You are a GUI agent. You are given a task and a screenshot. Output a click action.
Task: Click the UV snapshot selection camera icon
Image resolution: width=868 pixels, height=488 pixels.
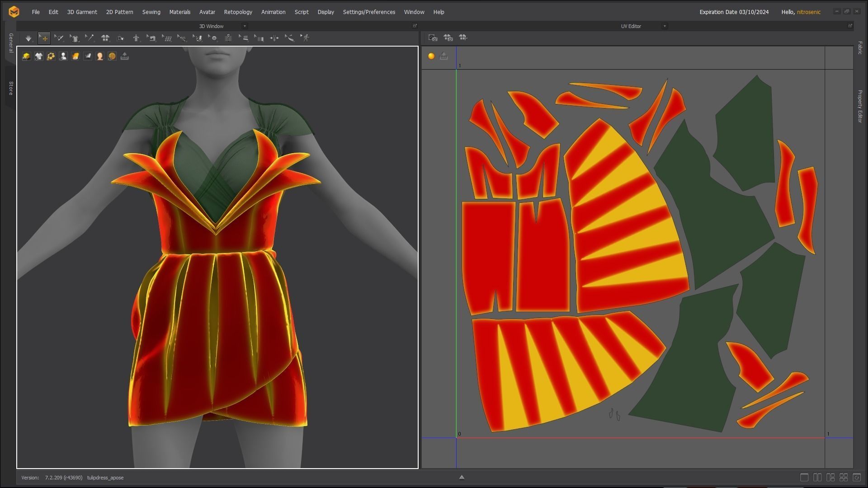click(x=433, y=38)
